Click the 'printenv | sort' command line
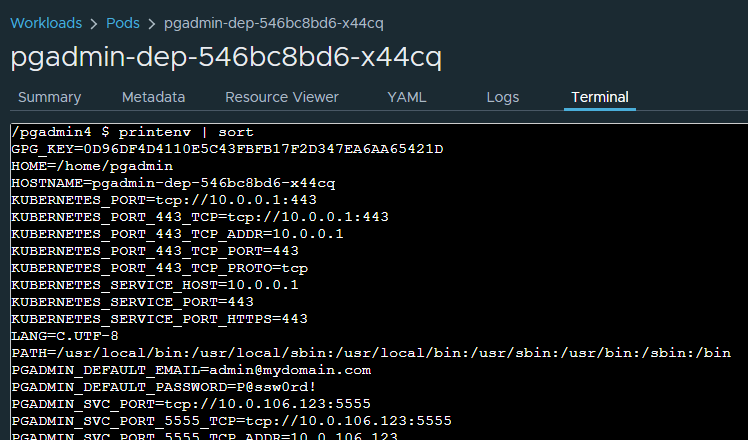This screenshot has height=440, width=748. 133,132
